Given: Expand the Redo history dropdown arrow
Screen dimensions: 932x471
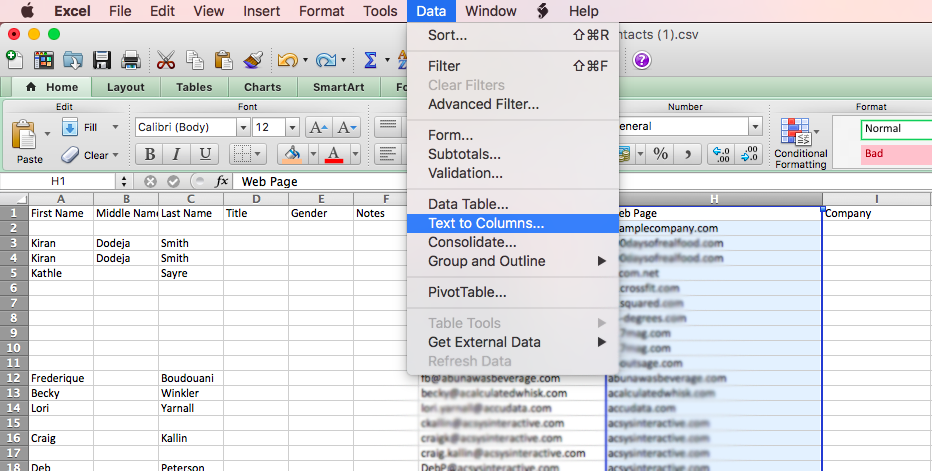Looking at the screenshot, I should click(344, 60).
